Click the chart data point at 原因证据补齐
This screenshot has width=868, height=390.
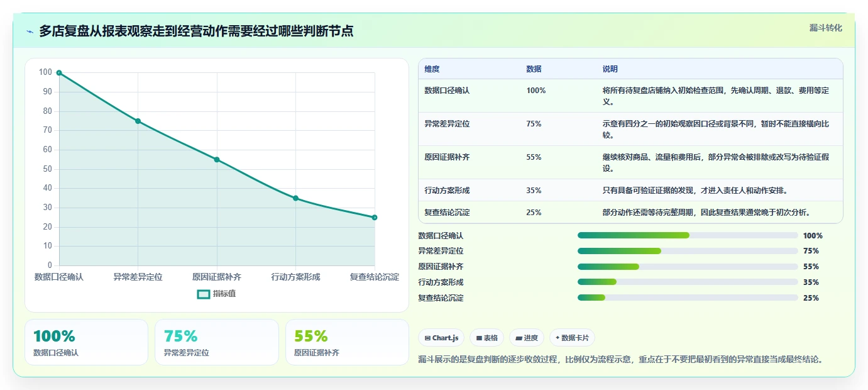[x=217, y=160]
